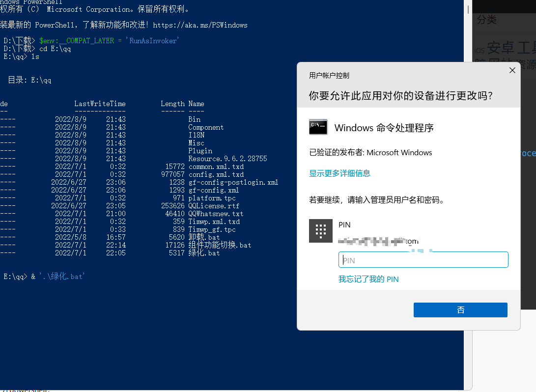Click the 卸载.bat file name

[x=204, y=237]
